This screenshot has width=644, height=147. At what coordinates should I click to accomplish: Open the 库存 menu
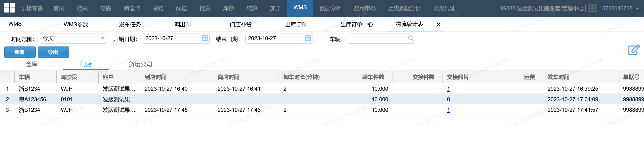(x=228, y=8)
